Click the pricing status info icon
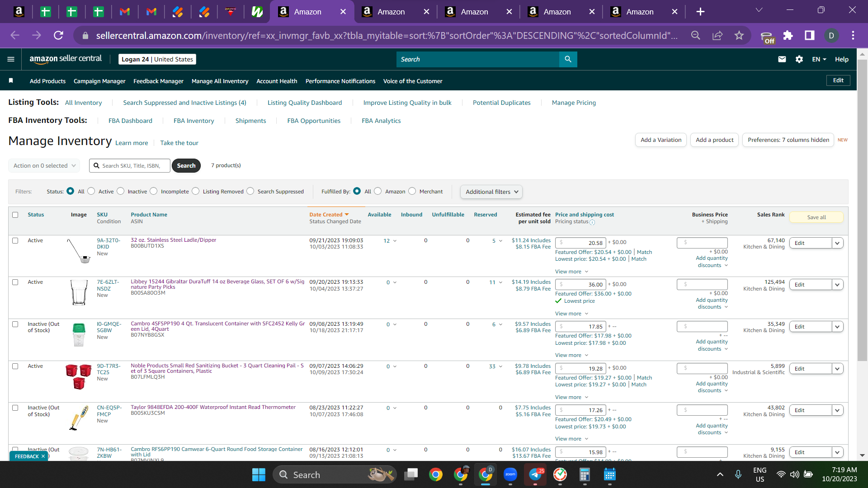The image size is (868, 488). 592,222
